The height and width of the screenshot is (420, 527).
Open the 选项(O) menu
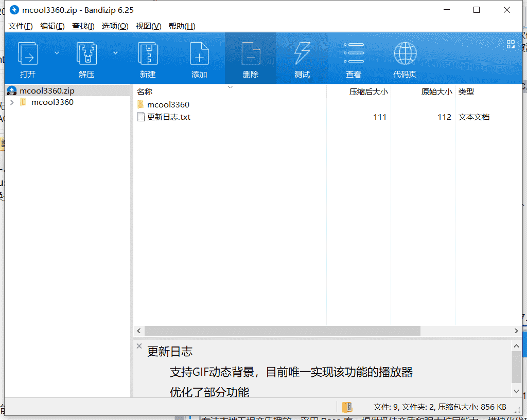coord(115,26)
